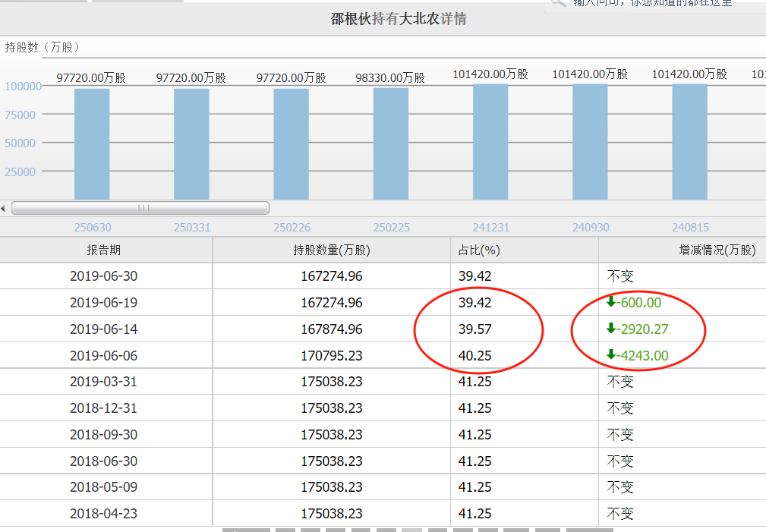Click the 250226 date axis label
This screenshot has height=532, width=766.
tap(292, 227)
